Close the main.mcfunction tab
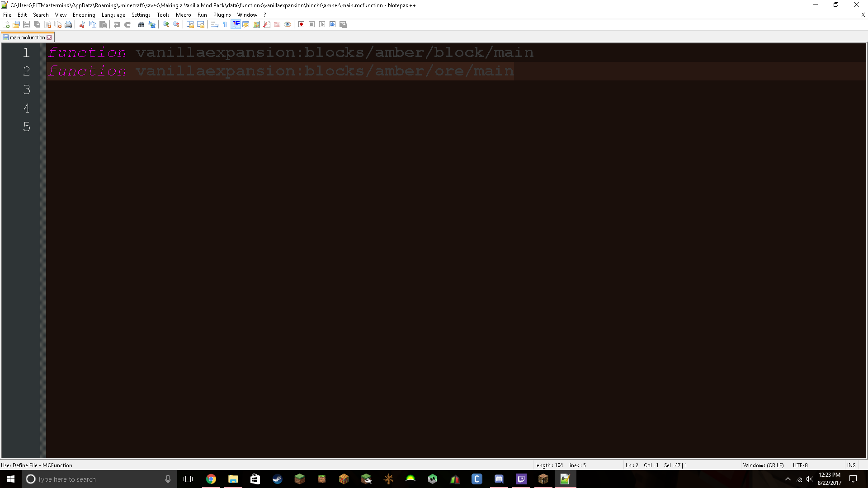Viewport: 868px width, 488px height. [x=49, y=38]
